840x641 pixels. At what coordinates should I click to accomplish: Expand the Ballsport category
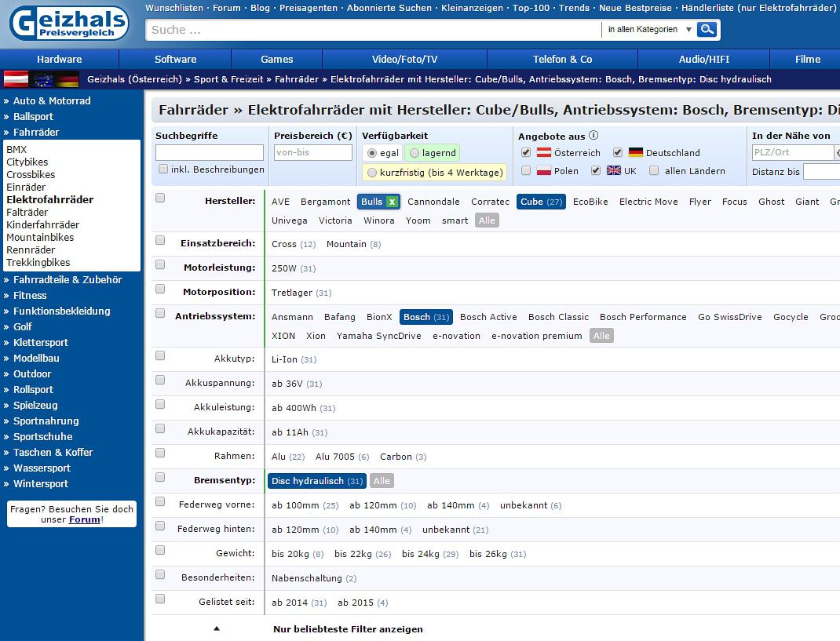(x=33, y=116)
